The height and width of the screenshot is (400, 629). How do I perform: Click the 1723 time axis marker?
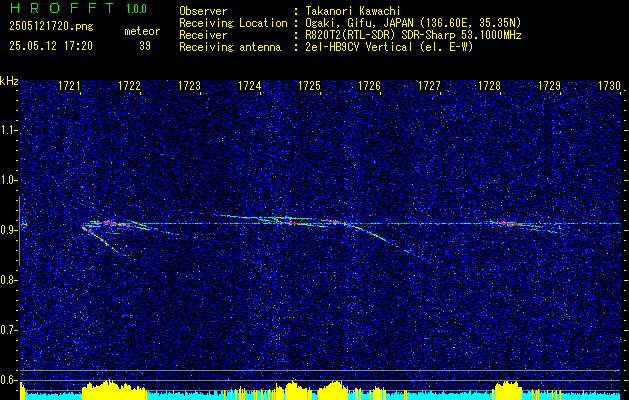click(189, 86)
